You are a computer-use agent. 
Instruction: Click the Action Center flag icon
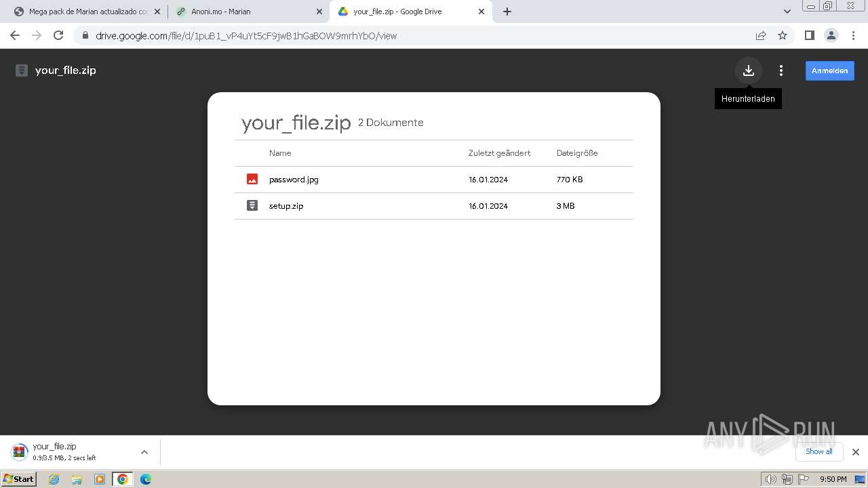point(804,479)
